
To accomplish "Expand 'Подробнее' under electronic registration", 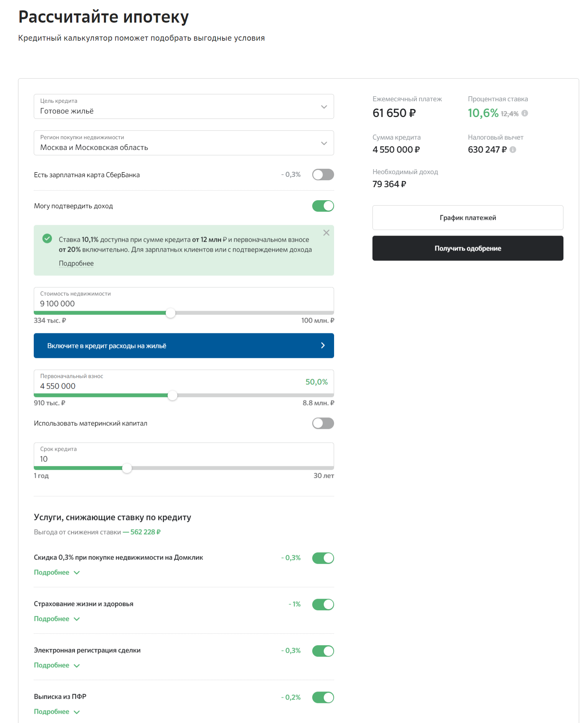I will tap(57, 665).
